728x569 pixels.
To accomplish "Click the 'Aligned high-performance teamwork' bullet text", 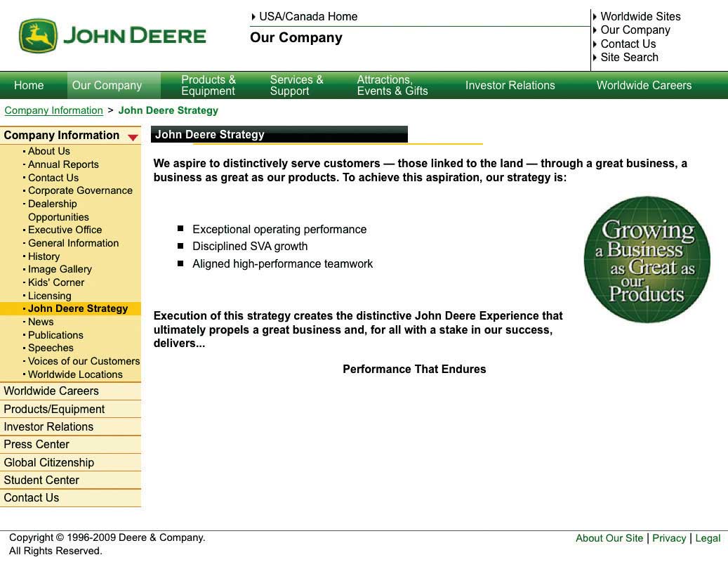I will (x=283, y=264).
